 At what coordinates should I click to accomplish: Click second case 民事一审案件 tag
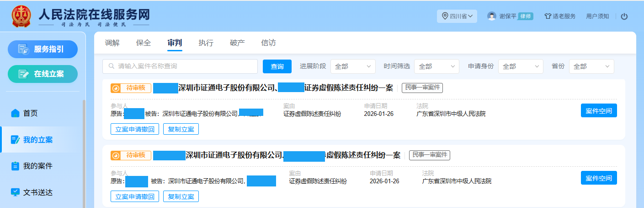pyautogui.click(x=429, y=155)
